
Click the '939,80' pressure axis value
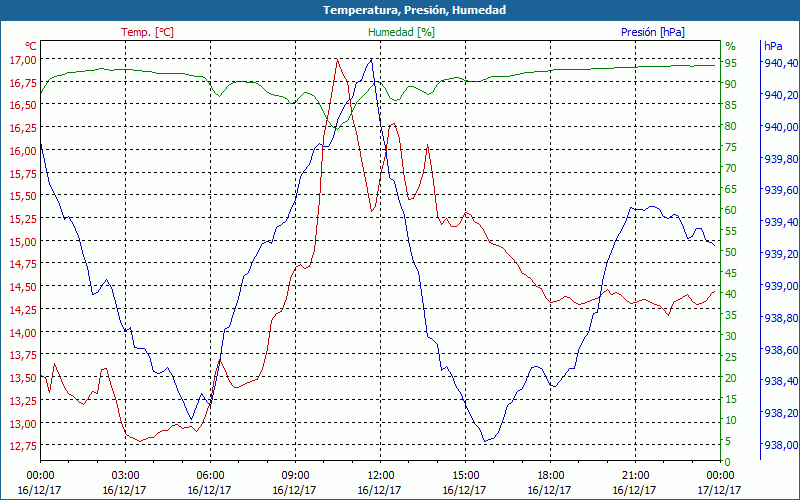(779, 159)
